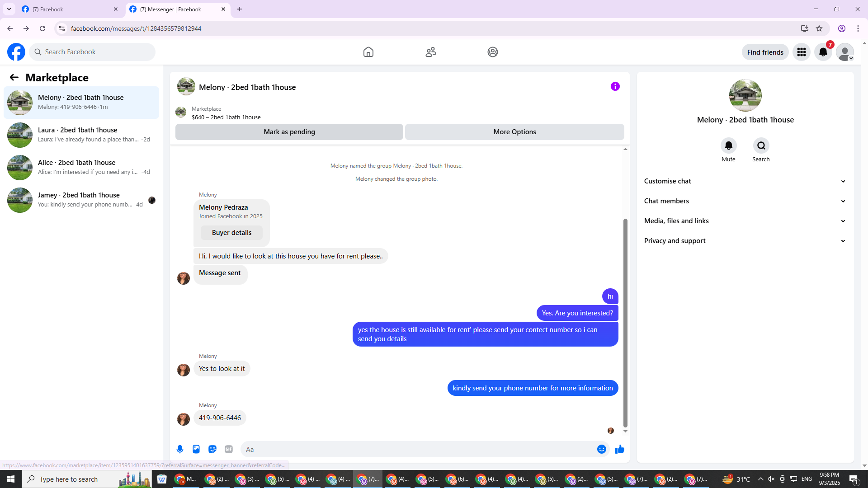Viewport: 868px width, 488px height.
Task: Open the tab search dropdown arrow
Action: pyautogui.click(x=9, y=9)
